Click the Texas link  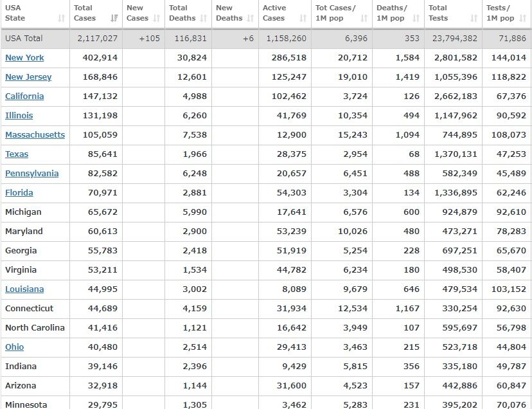pyautogui.click(x=17, y=154)
